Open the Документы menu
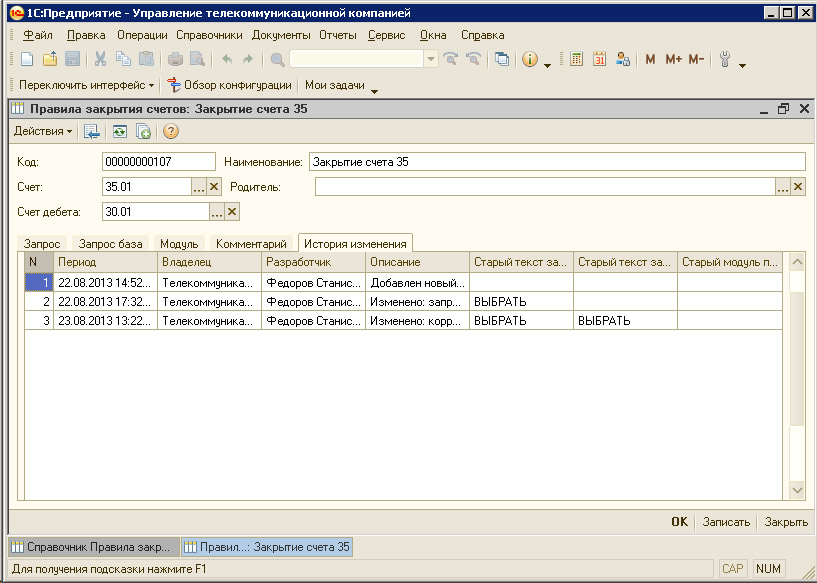Viewport: 817px width, 583px height. 281,35
